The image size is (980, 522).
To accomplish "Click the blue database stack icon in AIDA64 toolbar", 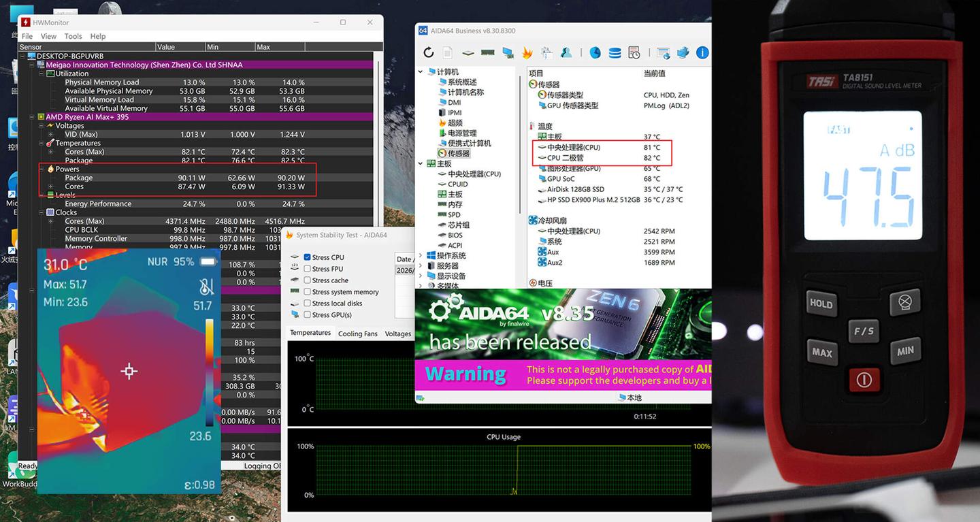I will pyautogui.click(x=615, y=52).
